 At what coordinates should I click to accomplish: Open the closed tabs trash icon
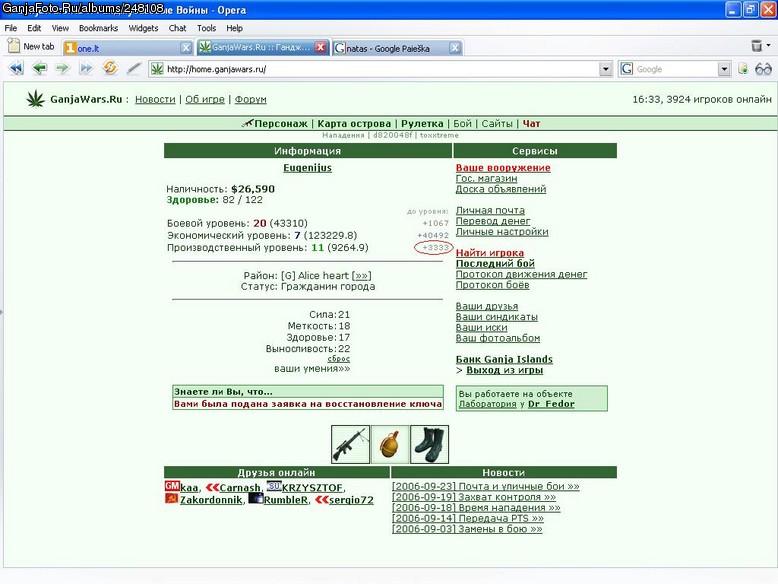pos(756,46)
